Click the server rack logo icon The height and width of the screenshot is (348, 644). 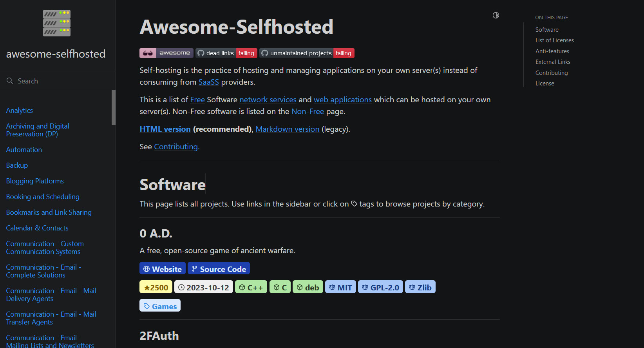point(57,23)
